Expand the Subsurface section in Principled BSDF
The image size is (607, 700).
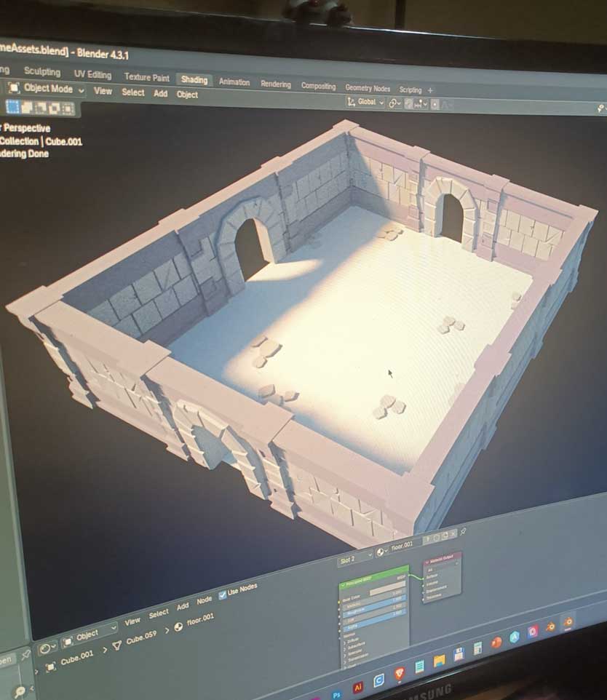coord(352,645)
